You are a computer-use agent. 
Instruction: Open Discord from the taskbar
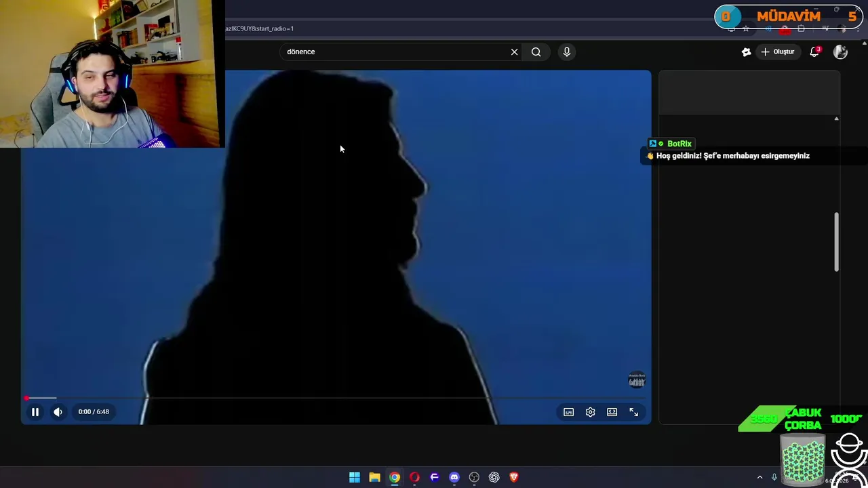pyautogui.click(x=454, y=477)
